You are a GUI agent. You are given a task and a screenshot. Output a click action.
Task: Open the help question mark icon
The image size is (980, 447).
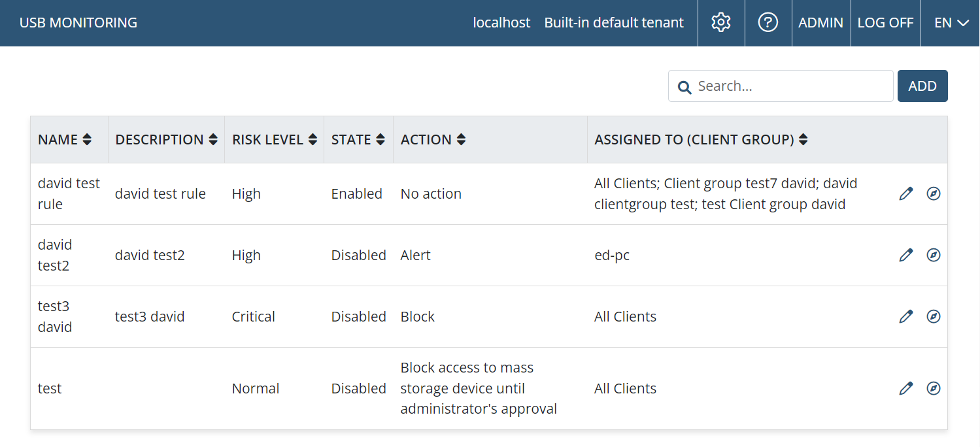point(768,23)
